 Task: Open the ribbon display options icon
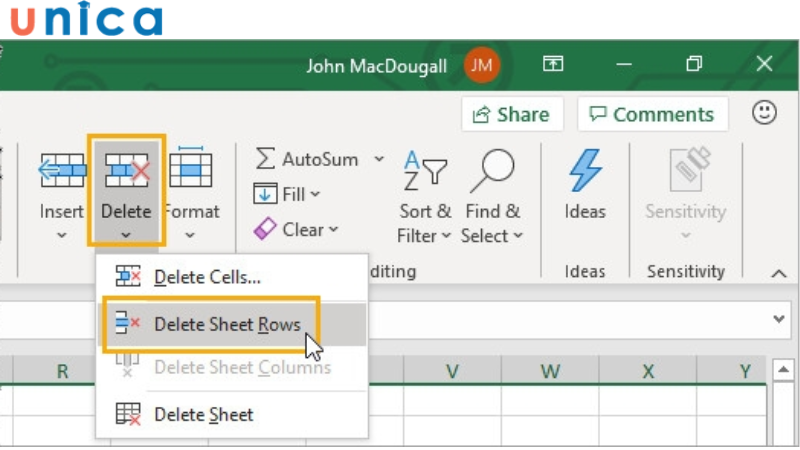553,65
